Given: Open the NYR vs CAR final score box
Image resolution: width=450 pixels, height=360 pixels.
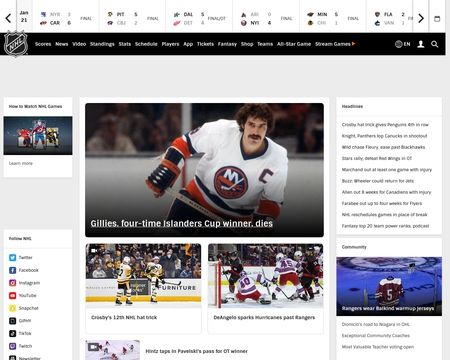Looking at the screenshot, I should click(x=66, y=18).
